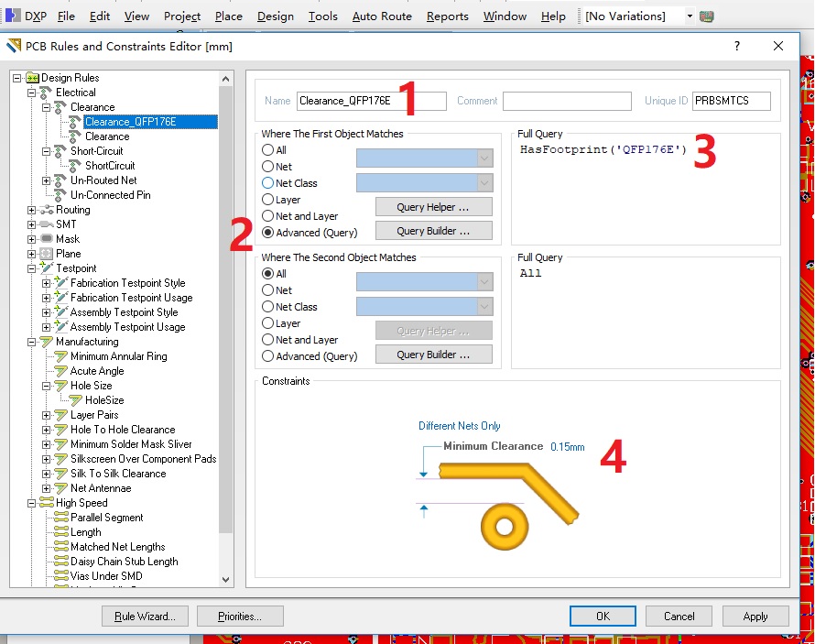Click the Apply button
The image size is (815, 644).
[755, 616]
